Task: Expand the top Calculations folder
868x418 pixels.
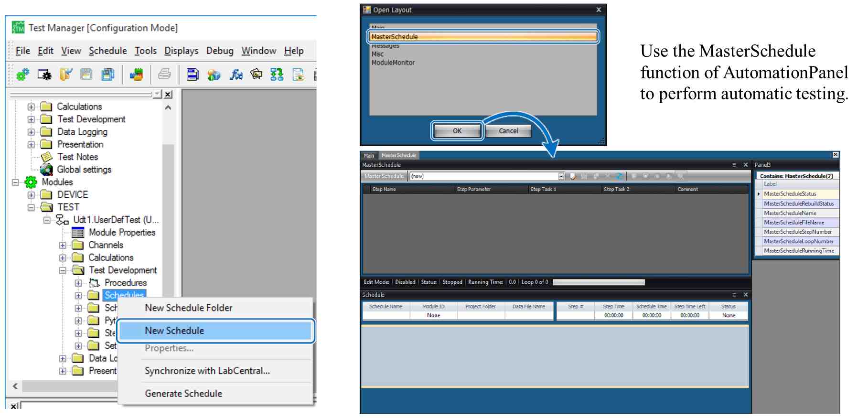Action: pos(31,107)
